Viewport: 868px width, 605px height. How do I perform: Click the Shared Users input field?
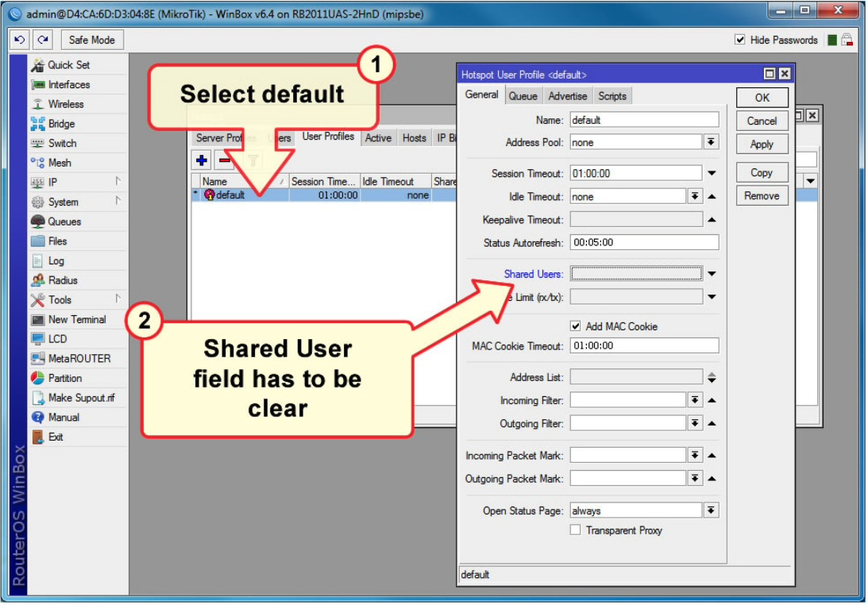click(x=636, y=274)
